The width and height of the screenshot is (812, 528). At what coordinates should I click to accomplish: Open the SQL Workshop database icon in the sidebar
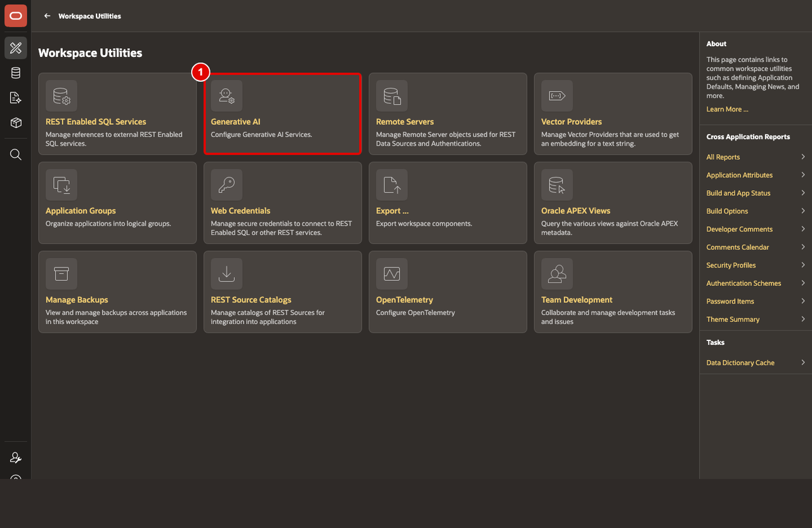click(x=16, y=73)
